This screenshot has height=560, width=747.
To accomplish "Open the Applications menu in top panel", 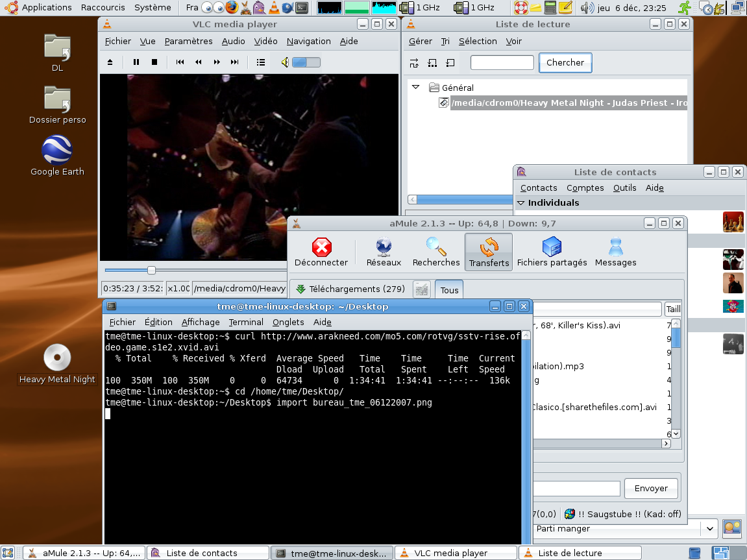I will click(47, 7).
